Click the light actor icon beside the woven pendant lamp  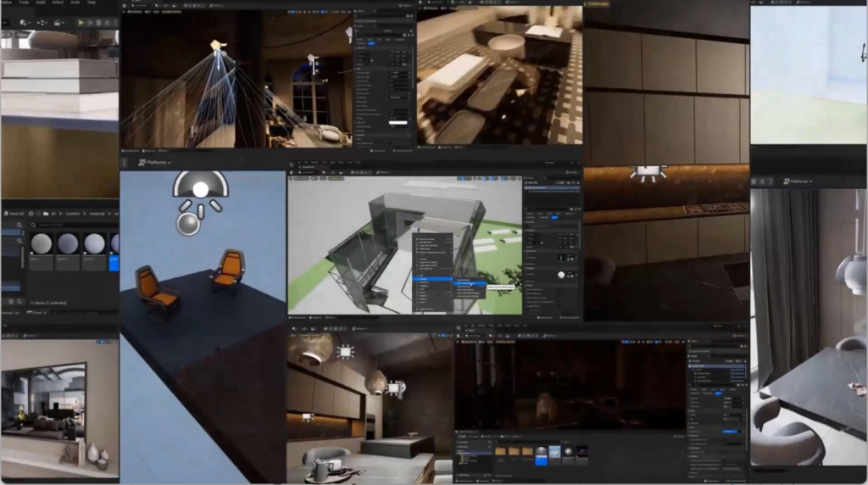[394, 387]
